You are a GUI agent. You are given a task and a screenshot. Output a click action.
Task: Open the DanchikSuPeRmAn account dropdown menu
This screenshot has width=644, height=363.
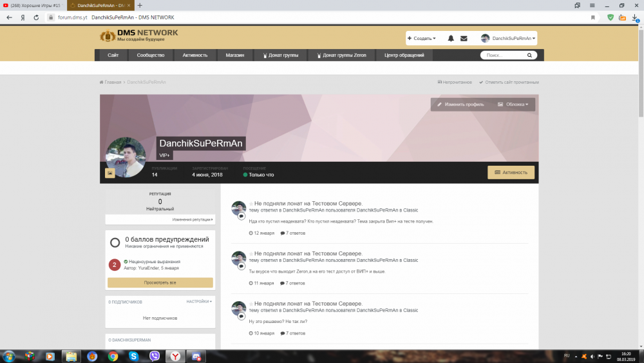pos(509,39)
